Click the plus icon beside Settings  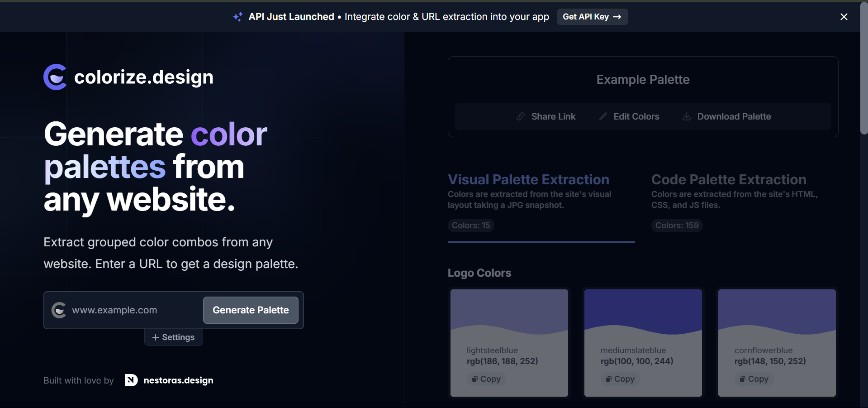point(156,337)
